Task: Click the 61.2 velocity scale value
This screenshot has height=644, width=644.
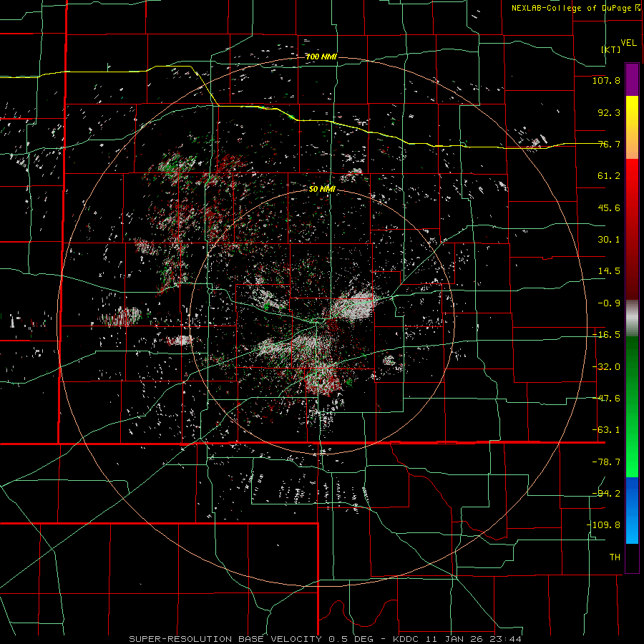Action: (x=609, y=176)
